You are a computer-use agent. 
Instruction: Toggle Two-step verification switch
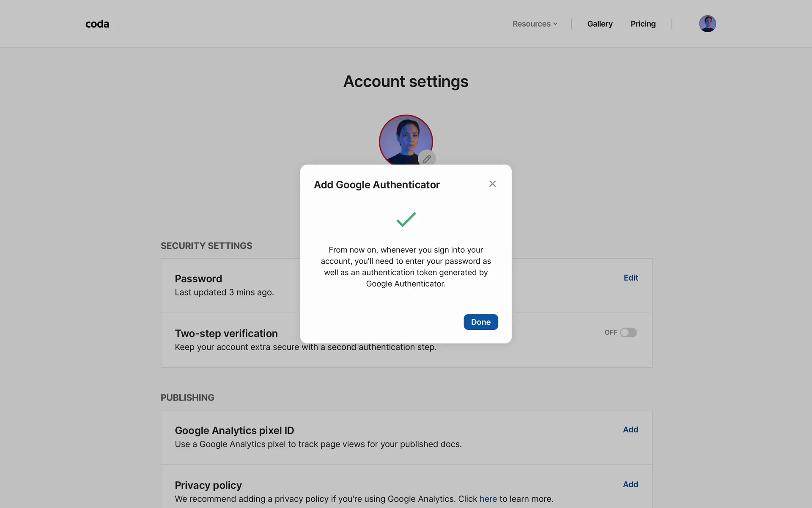pyautogui.click(x=628, y=332)
